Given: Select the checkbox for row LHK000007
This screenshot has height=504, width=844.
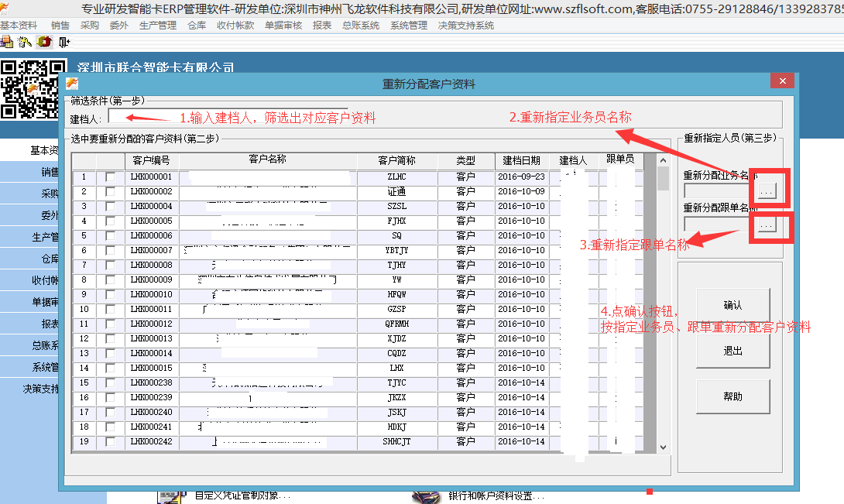Looking at the screenshot, I should (111, 250).
